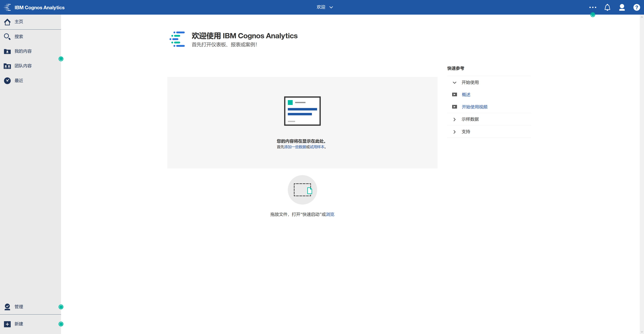Select 管理 in the sidebar
644x334 pixels.
click(x=31, y=307)
